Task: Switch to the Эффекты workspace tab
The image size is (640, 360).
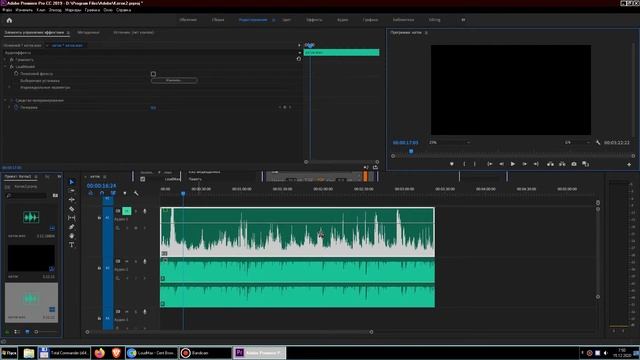Action: click(x=314, y=20)
